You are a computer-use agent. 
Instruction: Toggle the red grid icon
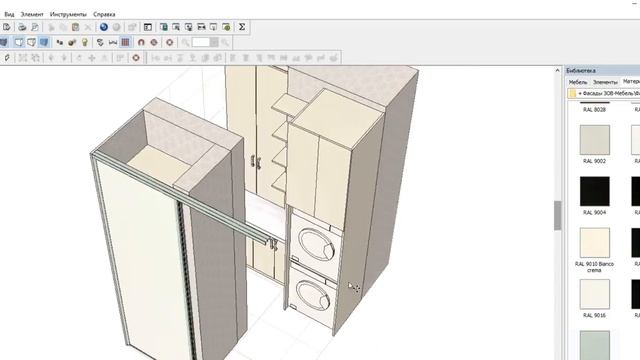pos(125,42)
